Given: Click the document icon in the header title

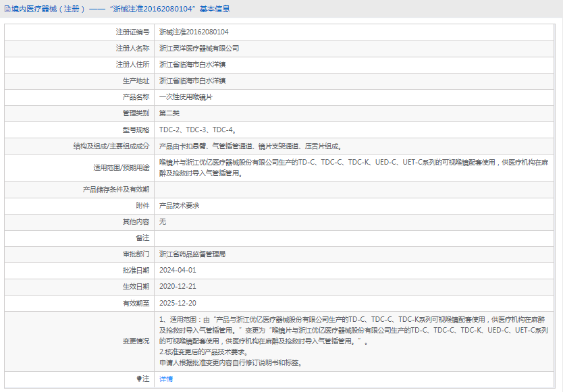Looking at the screenshot, I should tap(7, 9).
